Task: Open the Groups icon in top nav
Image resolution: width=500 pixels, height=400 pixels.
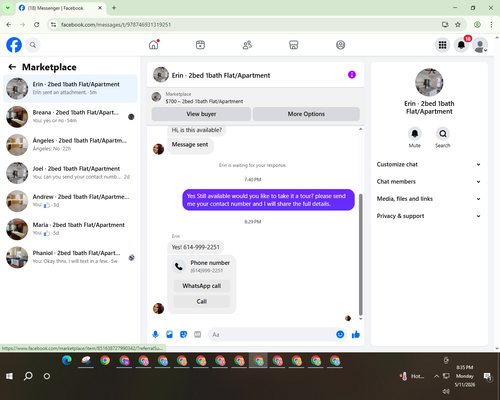Action: [x=340, y=45]
